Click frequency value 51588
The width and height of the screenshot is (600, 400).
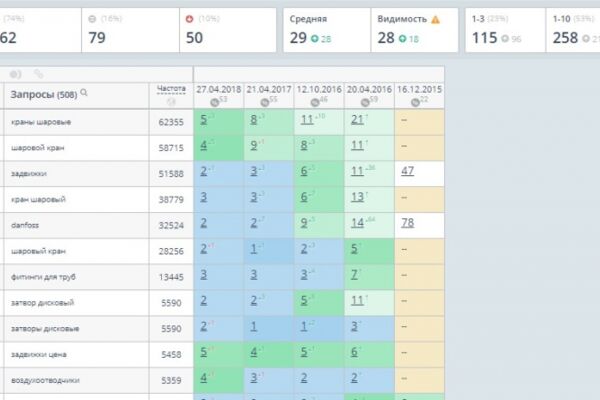point(171,174)
